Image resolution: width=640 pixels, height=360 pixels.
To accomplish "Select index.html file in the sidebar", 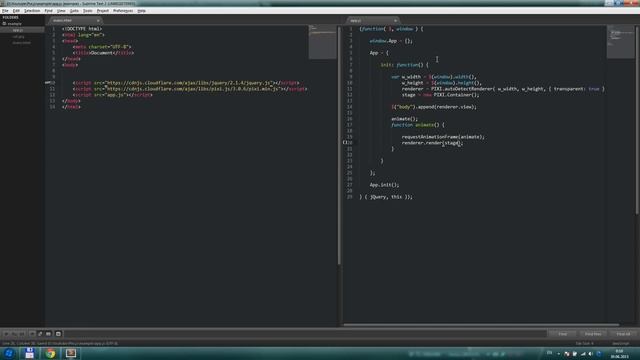I will [21, 42].
